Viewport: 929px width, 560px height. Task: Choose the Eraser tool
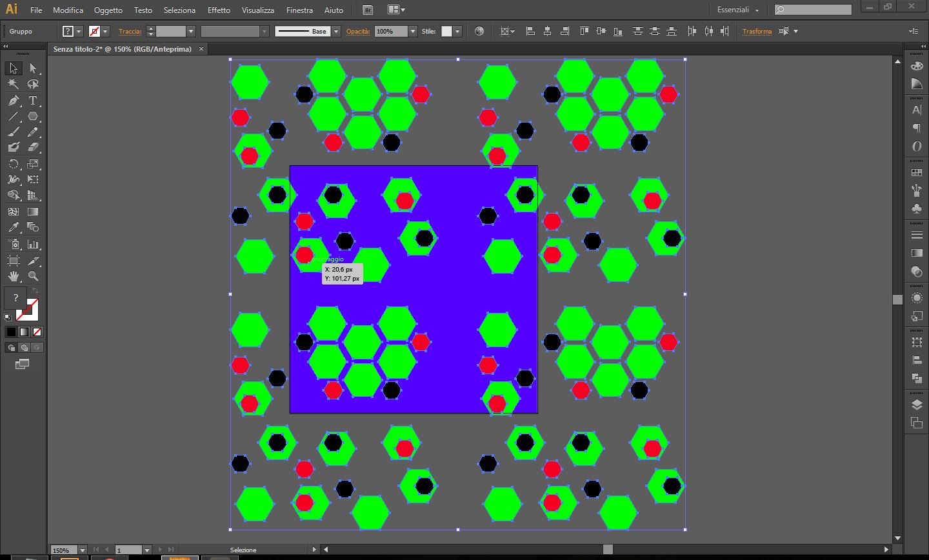(33, 148)
